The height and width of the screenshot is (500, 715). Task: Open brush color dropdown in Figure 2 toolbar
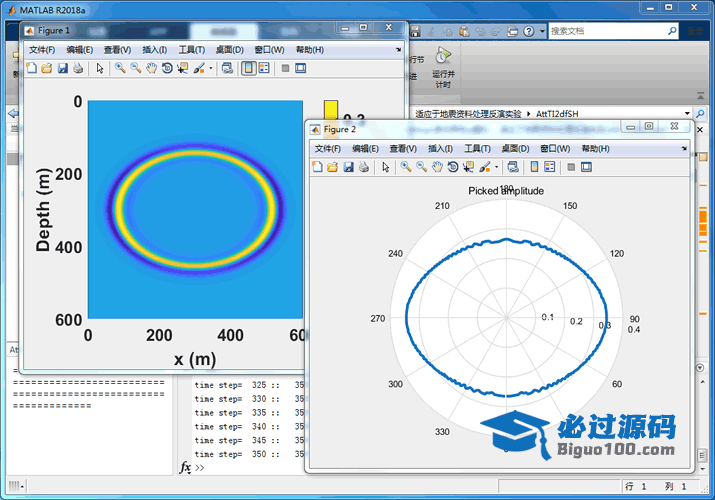click(x=496, y=167)
